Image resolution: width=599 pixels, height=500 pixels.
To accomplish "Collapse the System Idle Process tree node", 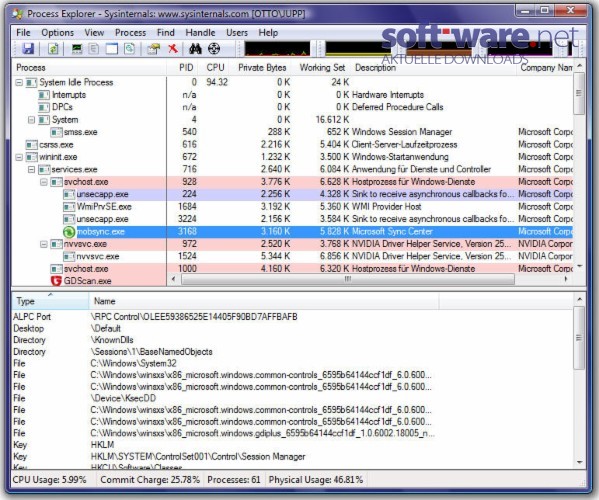I will 19,83.
